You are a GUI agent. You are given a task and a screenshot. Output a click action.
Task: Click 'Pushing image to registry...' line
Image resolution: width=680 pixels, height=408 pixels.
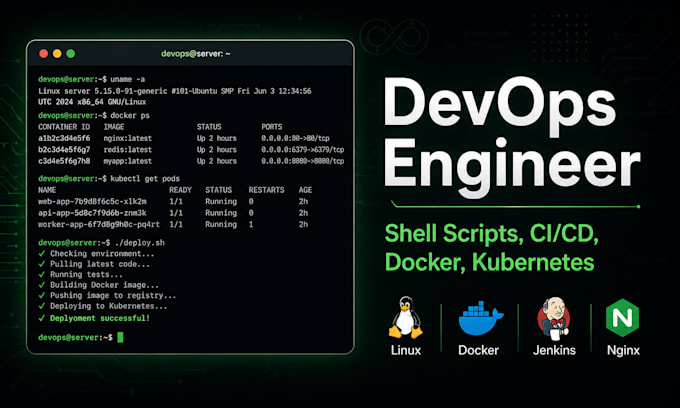point(107,295)
